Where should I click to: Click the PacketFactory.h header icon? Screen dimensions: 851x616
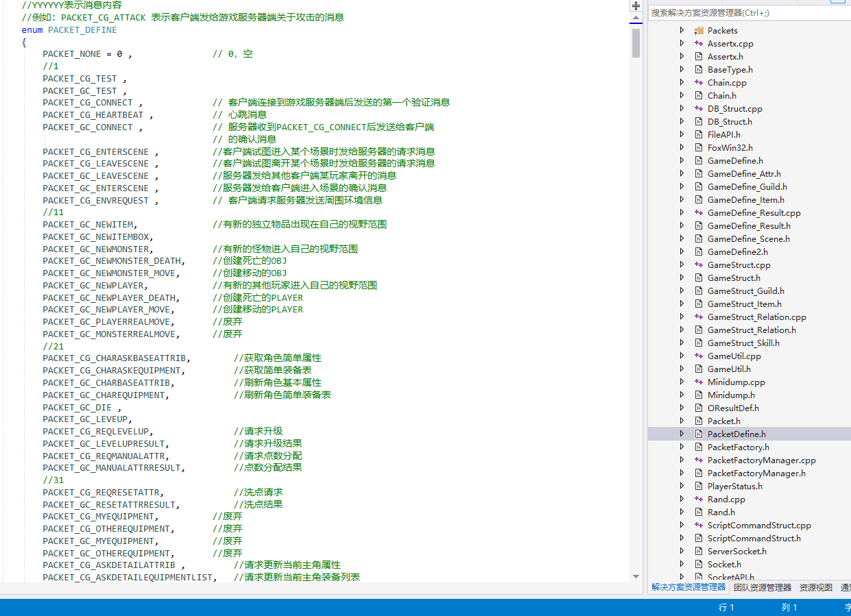(699, 447)
